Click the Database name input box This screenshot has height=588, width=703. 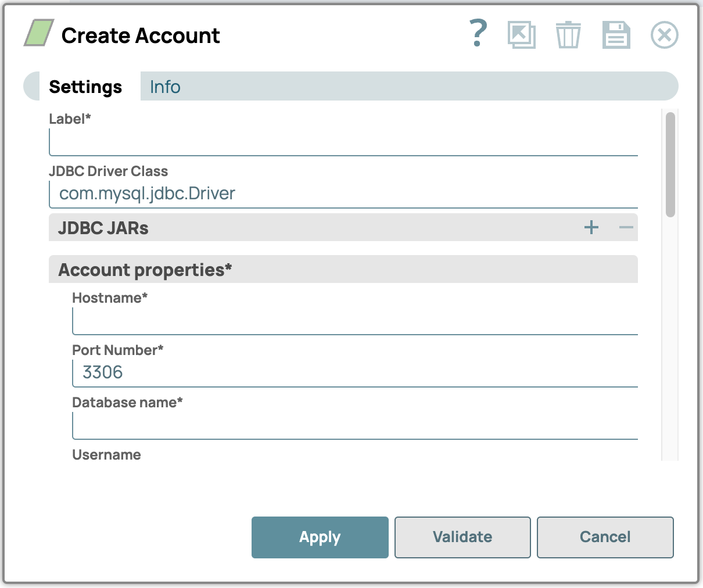[x=354, y=426]
